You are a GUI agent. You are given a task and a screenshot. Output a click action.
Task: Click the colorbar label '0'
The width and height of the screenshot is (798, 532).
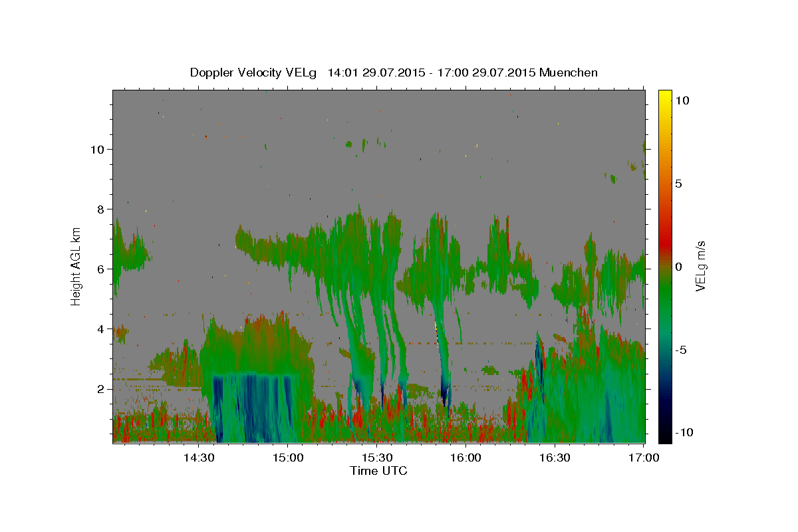coord(678,267)
